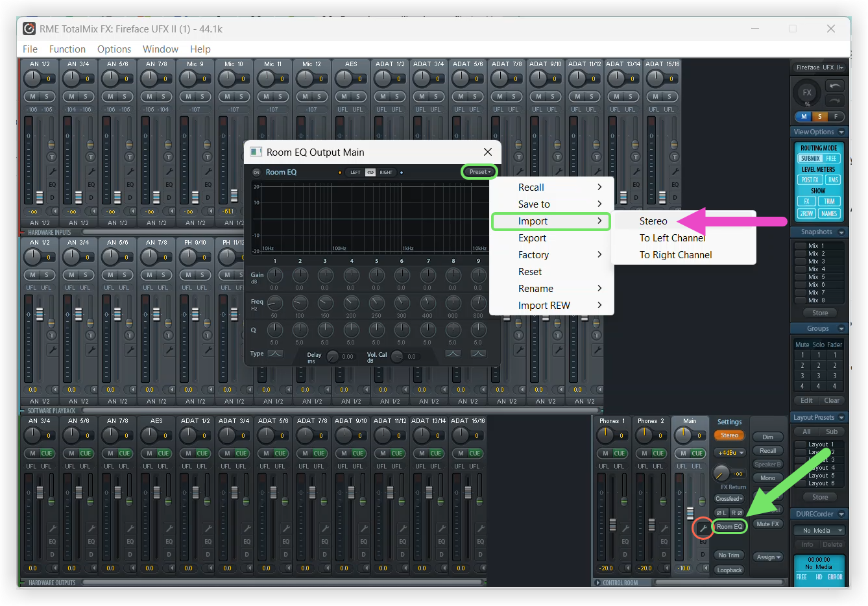Click the band 9 Q knob in Room EQ
Viewport: 868px width, 606px height.
pos(478,330)
